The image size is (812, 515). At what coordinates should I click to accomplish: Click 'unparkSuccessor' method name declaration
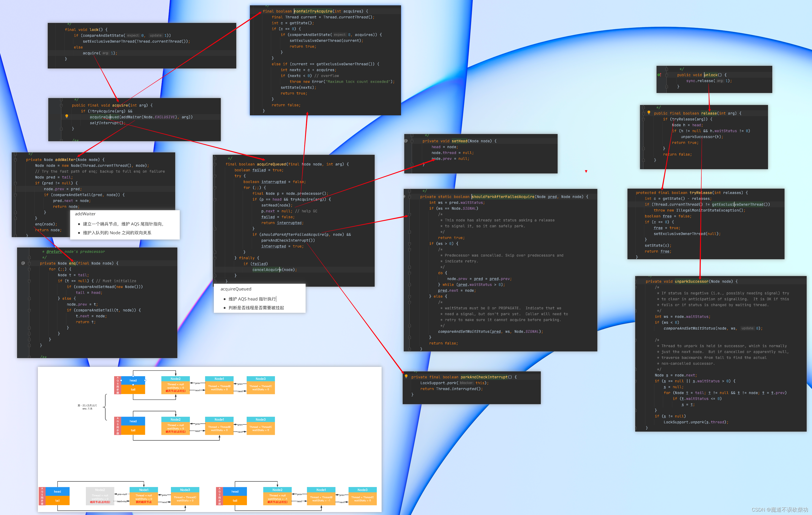coord(691,282)
